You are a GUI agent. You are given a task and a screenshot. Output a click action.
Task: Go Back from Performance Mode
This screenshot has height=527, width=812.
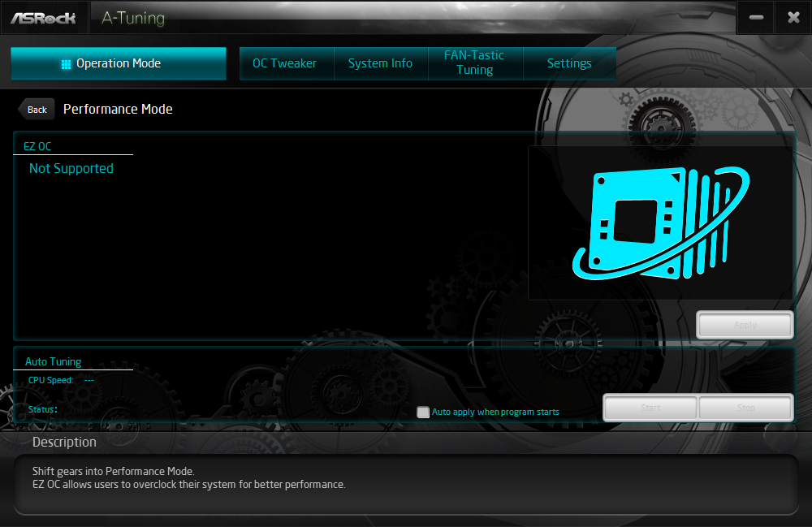tap(37, 110)
